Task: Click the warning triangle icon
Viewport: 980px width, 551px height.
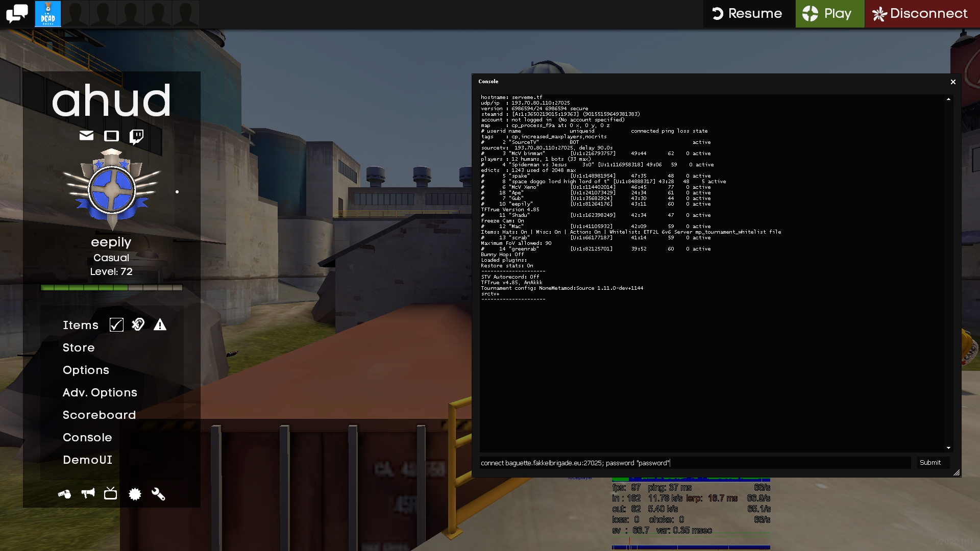Action: click(x=160, y=324)
